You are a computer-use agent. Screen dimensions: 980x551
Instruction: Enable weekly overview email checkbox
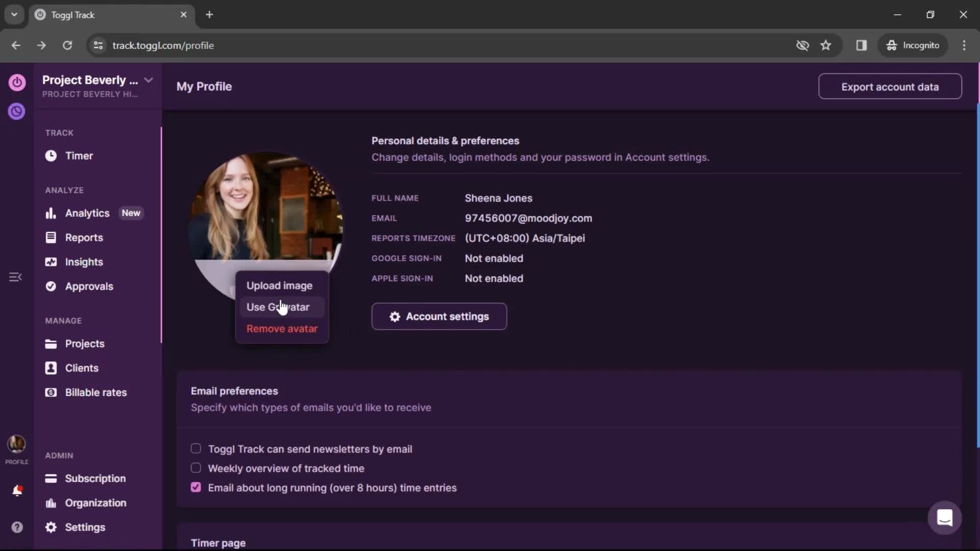(x=195, y=467)
